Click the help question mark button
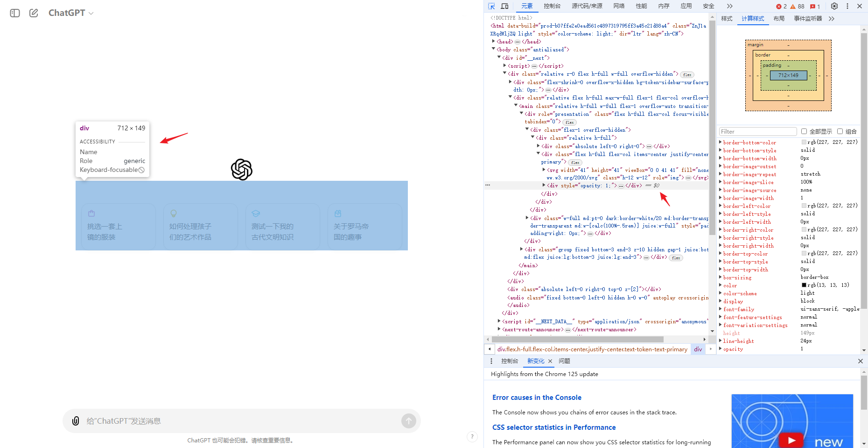Image resolution: width=868 pixels, height=448 pixels. coord(472,437)
